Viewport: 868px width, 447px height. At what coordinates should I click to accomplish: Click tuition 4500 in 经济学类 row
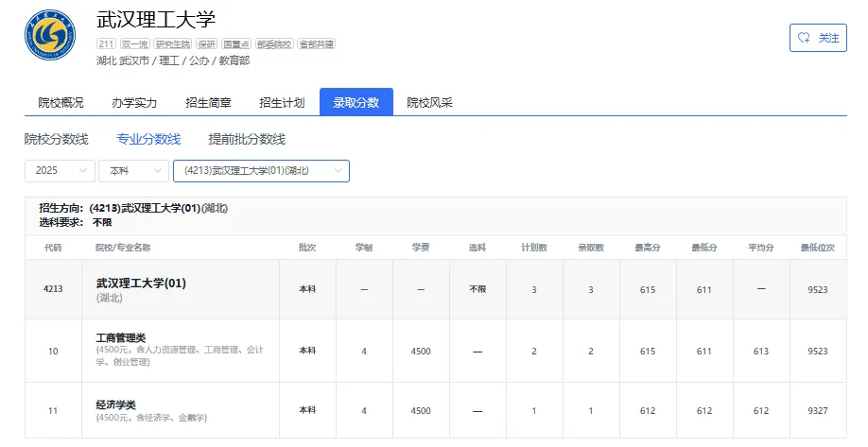421,410
